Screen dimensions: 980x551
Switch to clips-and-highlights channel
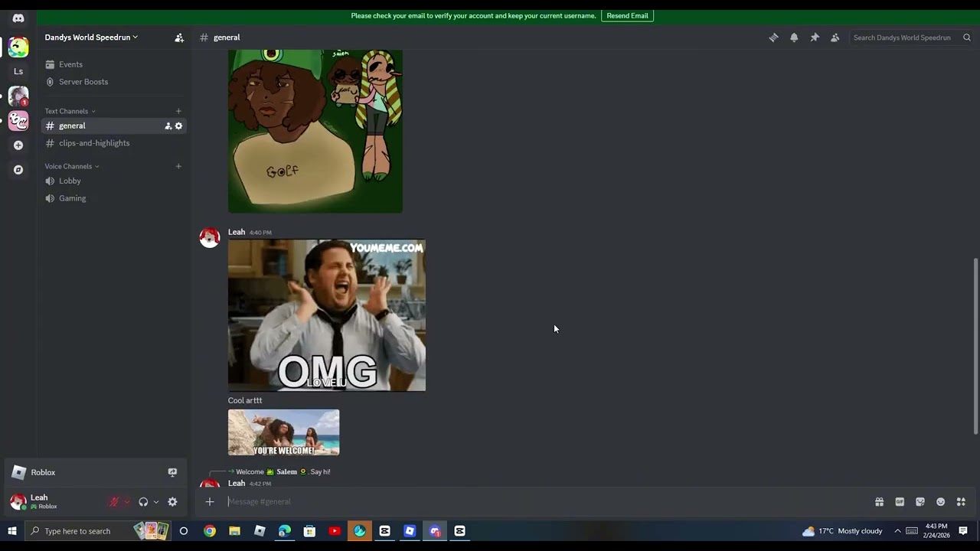(x=113, y=143)
